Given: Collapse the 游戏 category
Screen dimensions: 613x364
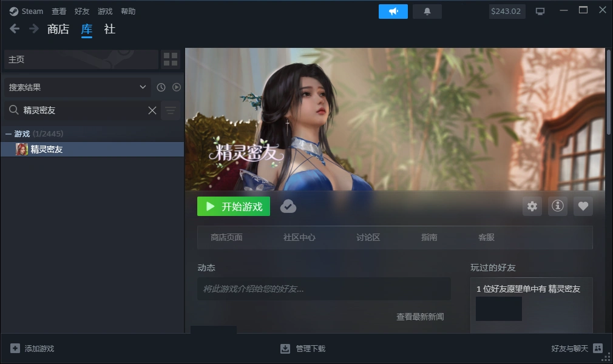Looking at the screenshot, I should point(8,133).
